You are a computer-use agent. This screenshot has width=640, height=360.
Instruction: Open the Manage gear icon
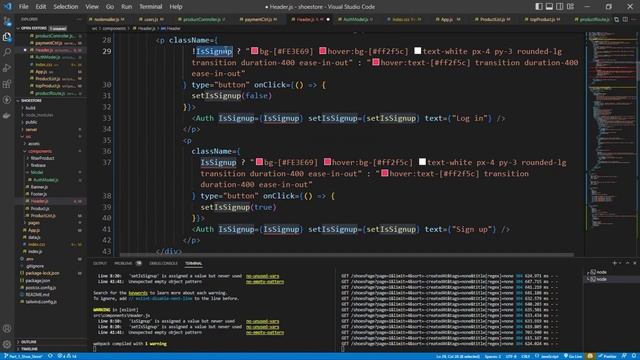[x=7, y=344]
